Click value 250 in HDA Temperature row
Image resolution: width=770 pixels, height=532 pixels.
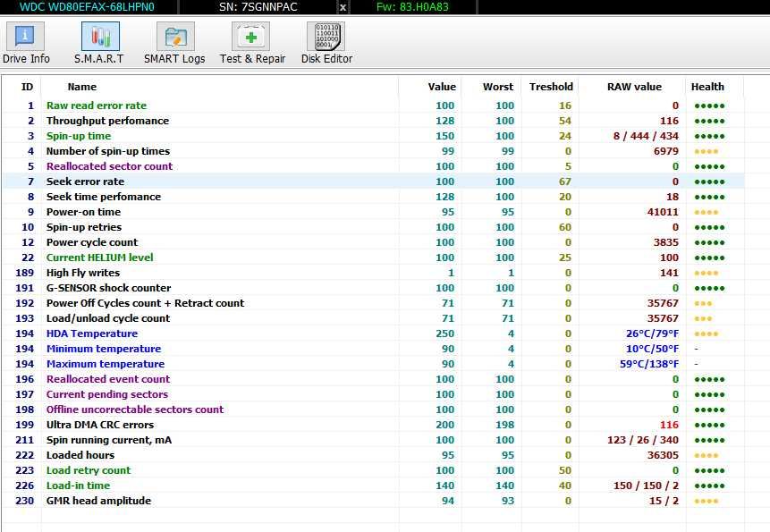coord(444,334)
